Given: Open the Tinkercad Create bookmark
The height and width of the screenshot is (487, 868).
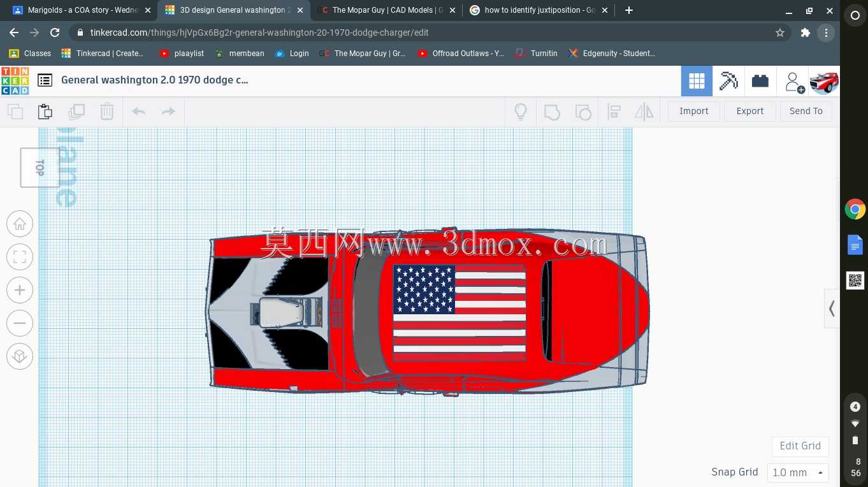Looking at the screenshot, I should pos(103,54).
